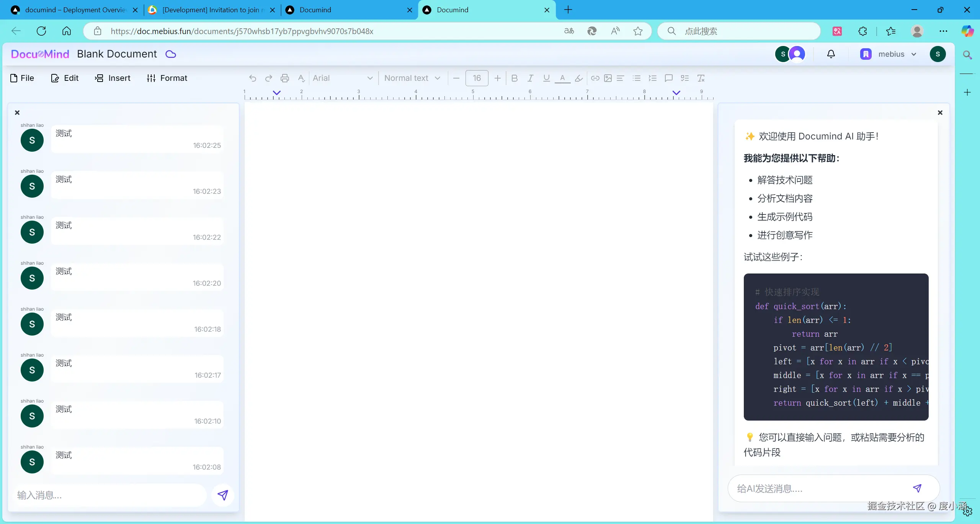The image size is (980, 524).
Task: Open the File menu
Action: (22, 78)
